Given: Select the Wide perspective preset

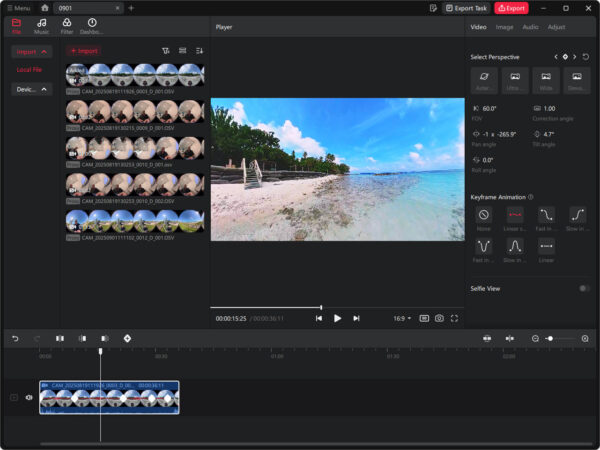Looking at the screenshot, I should click(546, 80).
